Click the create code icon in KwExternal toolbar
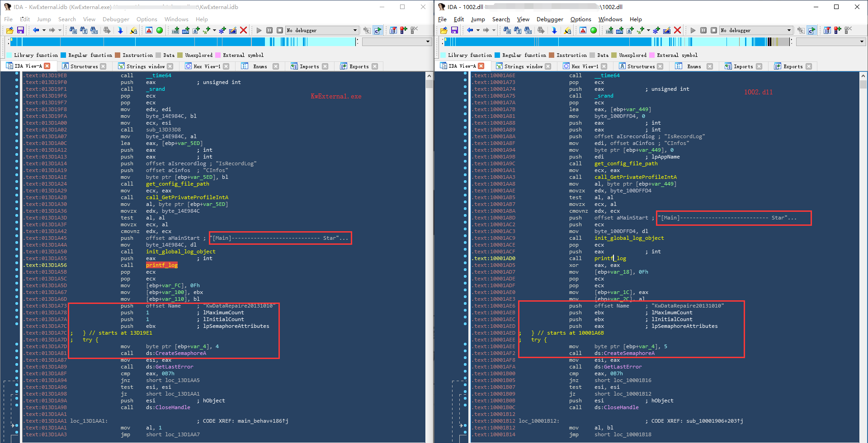The height and width of the screenshot is (443, 868). tap(175, 30)
